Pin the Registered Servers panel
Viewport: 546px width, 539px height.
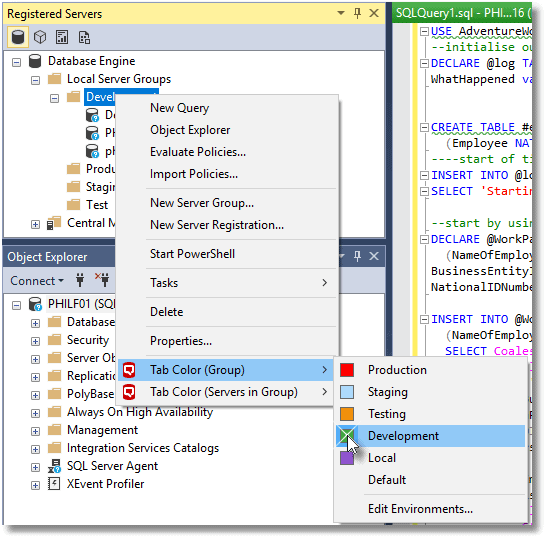point(357,13)
